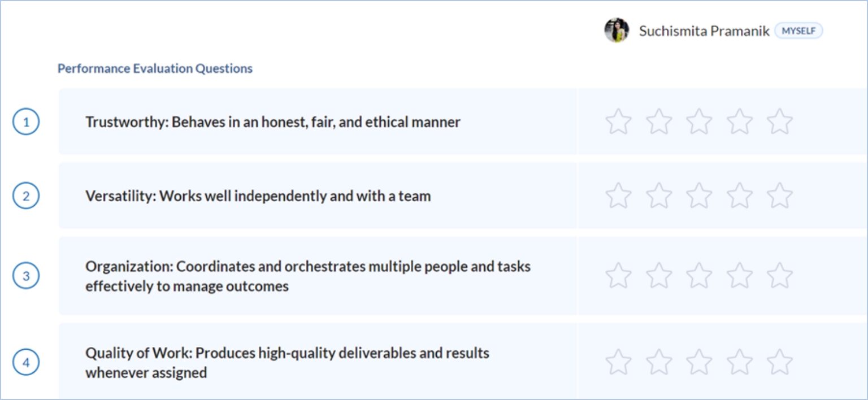Set Quality of Work to five stars
The image size is (868, 400).
pos(780,362)
